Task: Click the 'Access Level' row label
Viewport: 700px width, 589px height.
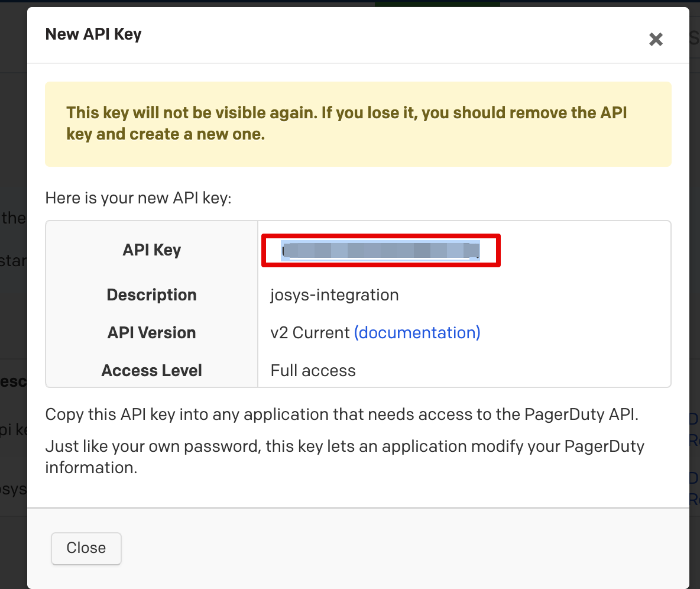Action: (151, 371)
